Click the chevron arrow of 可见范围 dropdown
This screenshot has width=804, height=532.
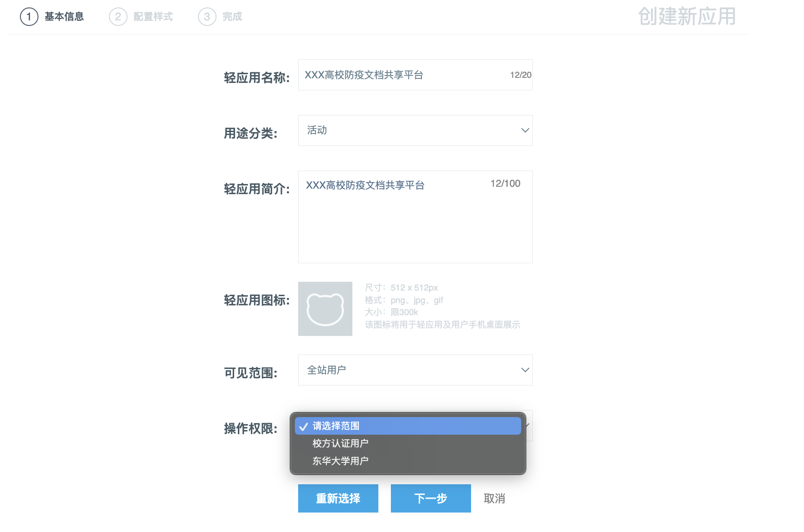pyautogui.click(x=525, y=370)
